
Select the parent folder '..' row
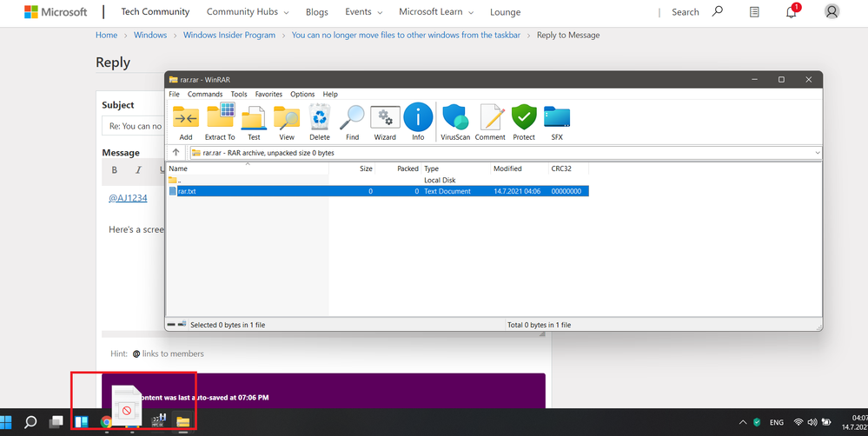point(378,180)
